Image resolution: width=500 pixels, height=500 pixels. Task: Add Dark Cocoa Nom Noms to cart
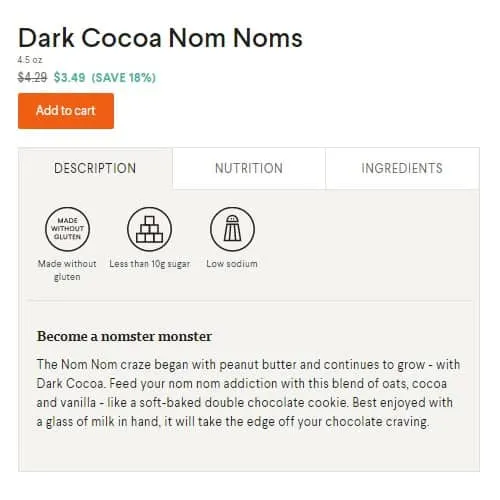click(66, 111)
